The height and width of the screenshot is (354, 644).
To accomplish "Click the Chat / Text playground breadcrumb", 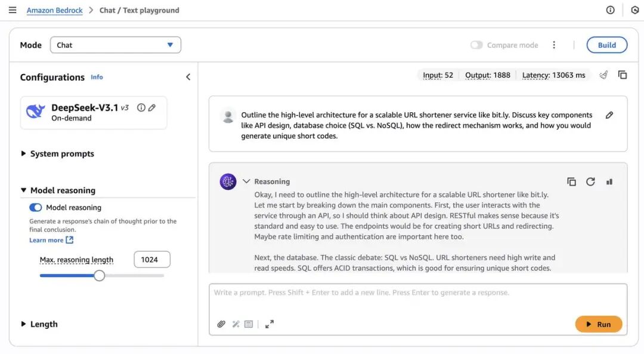I will click(x=139, y=10).
